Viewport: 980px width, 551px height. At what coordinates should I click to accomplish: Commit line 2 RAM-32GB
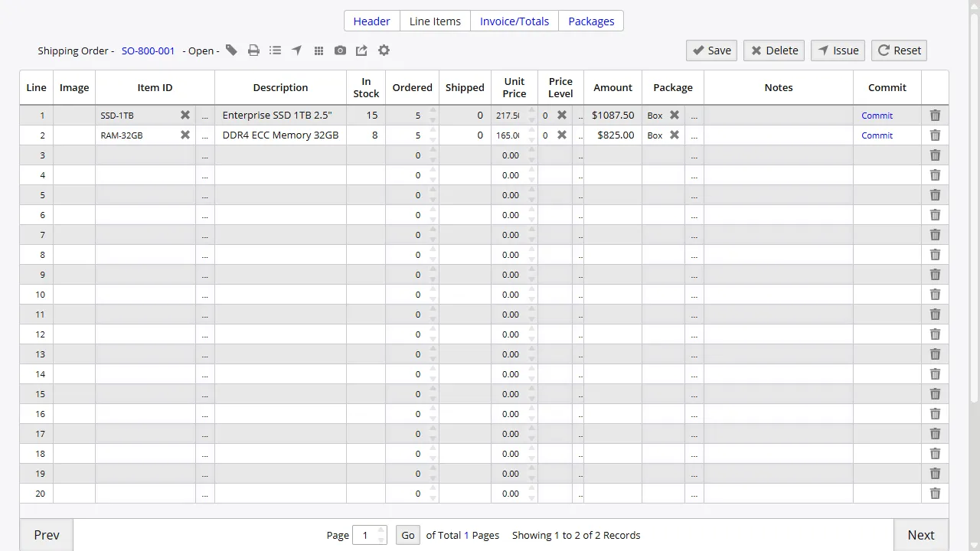click(x=877, y=135)
